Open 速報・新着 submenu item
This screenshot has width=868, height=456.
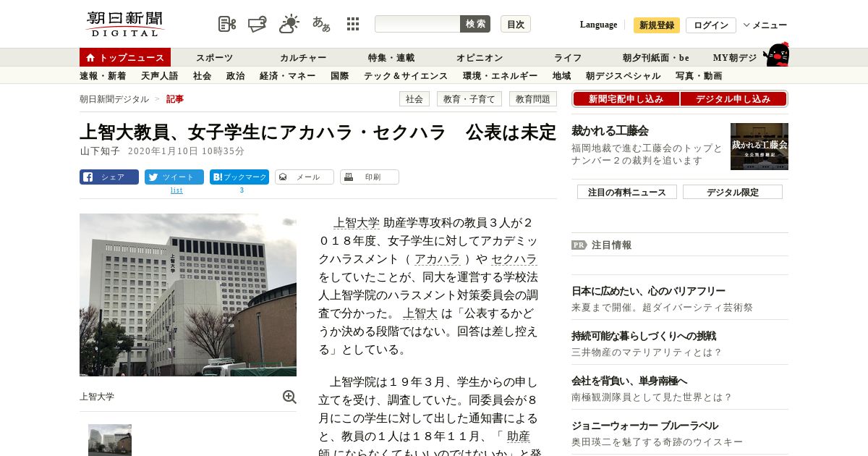pos(103,76)
